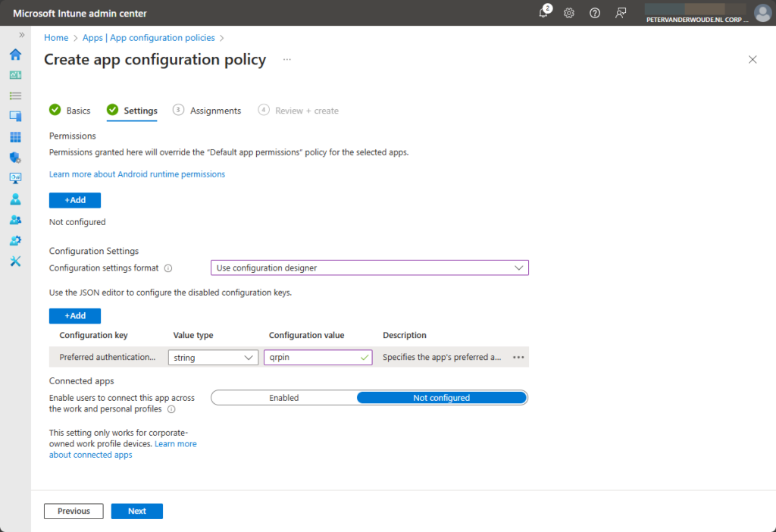Open the Apps grid icon in sidebar
776x532 pixels.
point(15,137)
